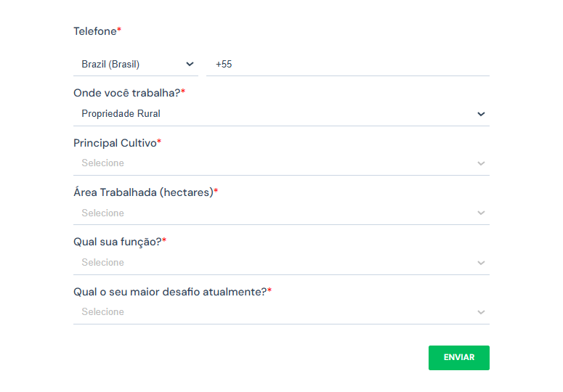The height and width of the screenshot is (392, 563).
Task: Click the phone number field showing +55
Action: point(347,65)
